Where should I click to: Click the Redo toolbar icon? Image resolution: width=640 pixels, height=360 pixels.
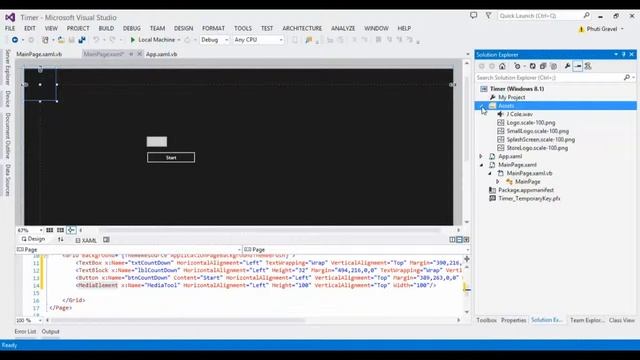point(112,40)
